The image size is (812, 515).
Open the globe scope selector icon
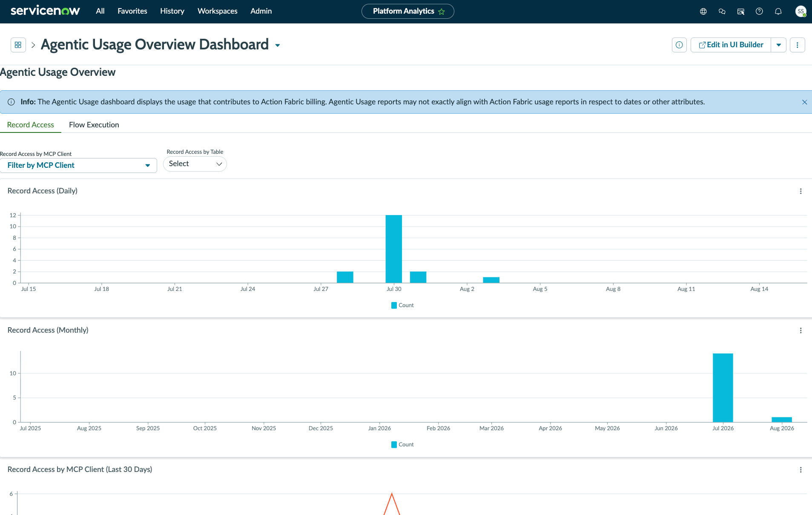coord(703,12)
